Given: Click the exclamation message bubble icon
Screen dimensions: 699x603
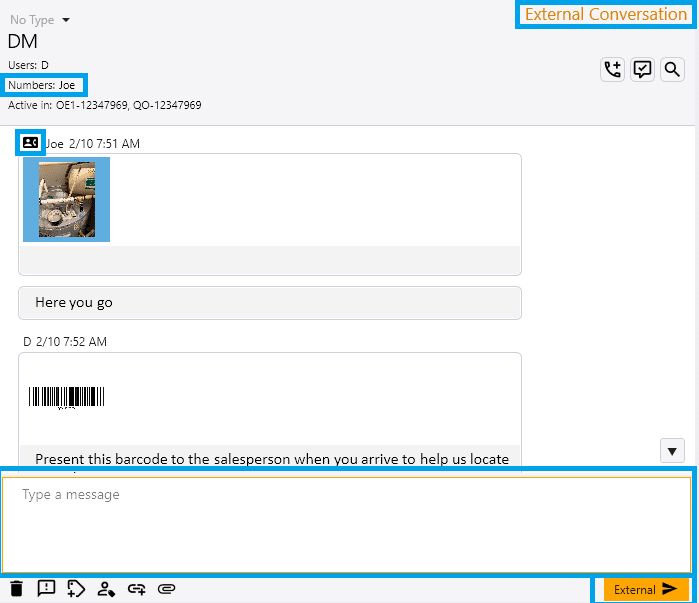Looking at the screenshot, I should [46, 589].
